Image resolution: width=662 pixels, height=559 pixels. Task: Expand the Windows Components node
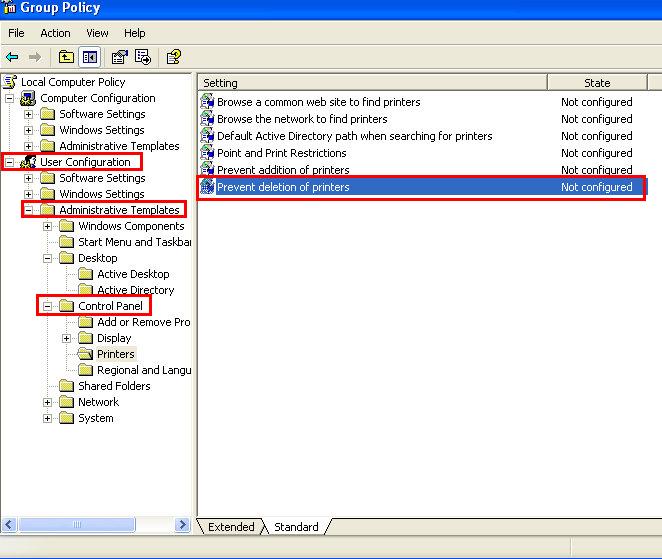pyautogui.click(x=47, y=226)
